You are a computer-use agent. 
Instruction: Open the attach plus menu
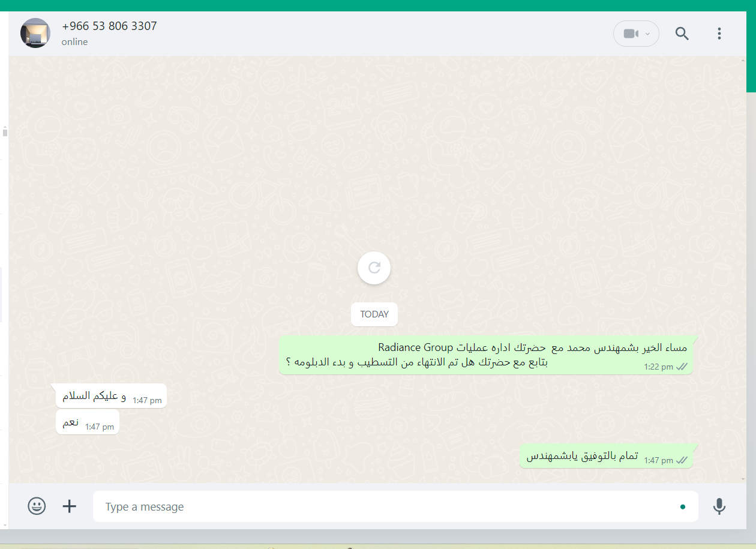pos(70,506)
